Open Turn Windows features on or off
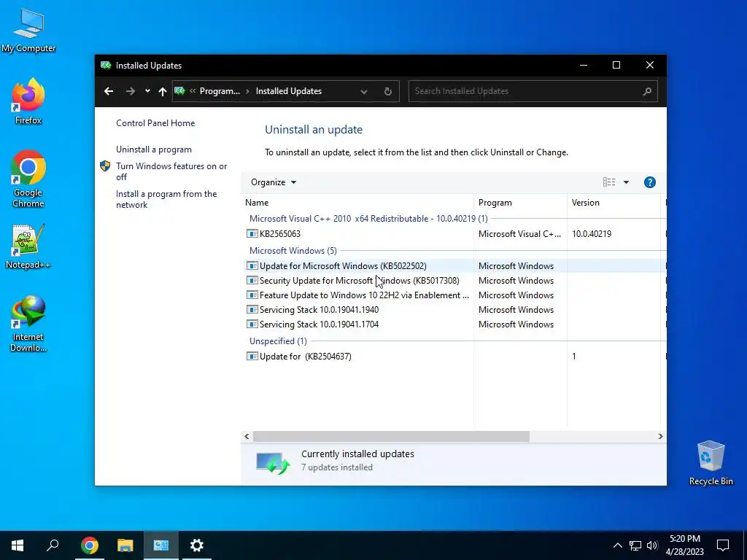The height and width of the screenshot is (560, 747). click(171, 171)
